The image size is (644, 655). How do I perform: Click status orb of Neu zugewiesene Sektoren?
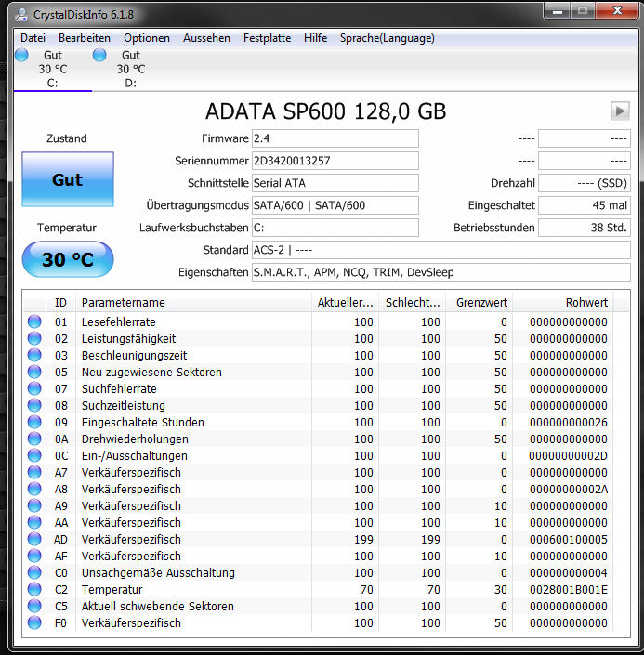coord(34,372)
